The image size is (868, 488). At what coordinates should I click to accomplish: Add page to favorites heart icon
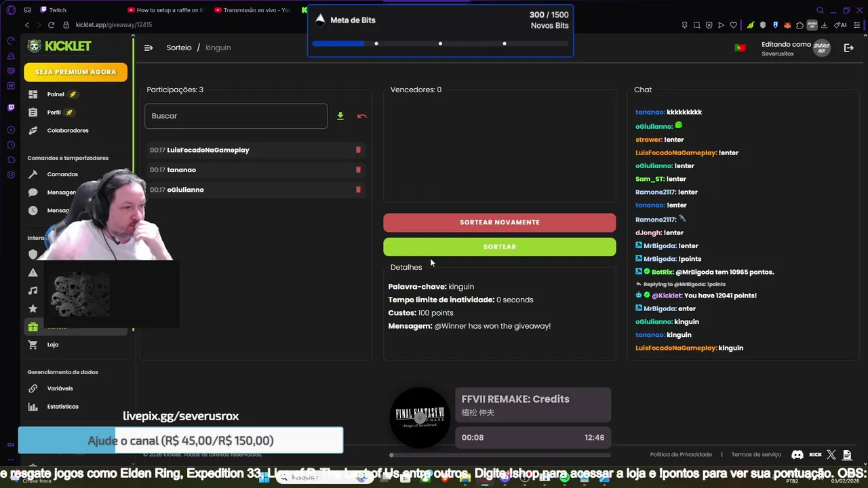[733, 25]
